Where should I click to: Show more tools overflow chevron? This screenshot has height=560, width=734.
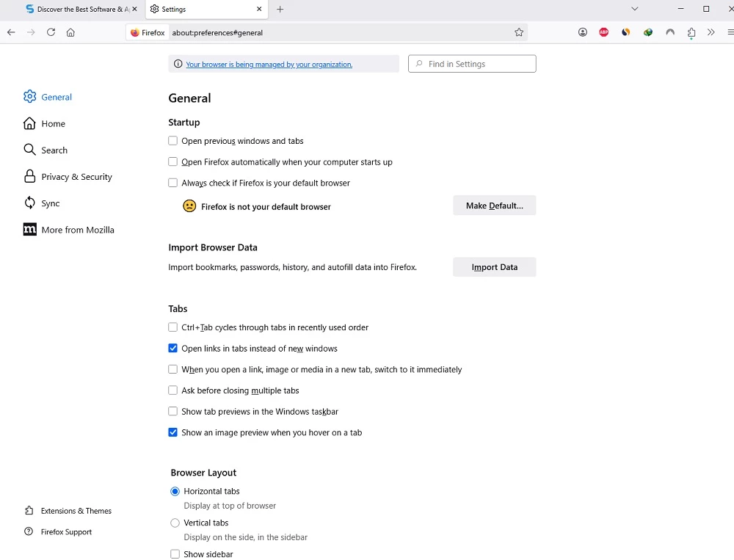pyautogui.click(x=711, y=32)
